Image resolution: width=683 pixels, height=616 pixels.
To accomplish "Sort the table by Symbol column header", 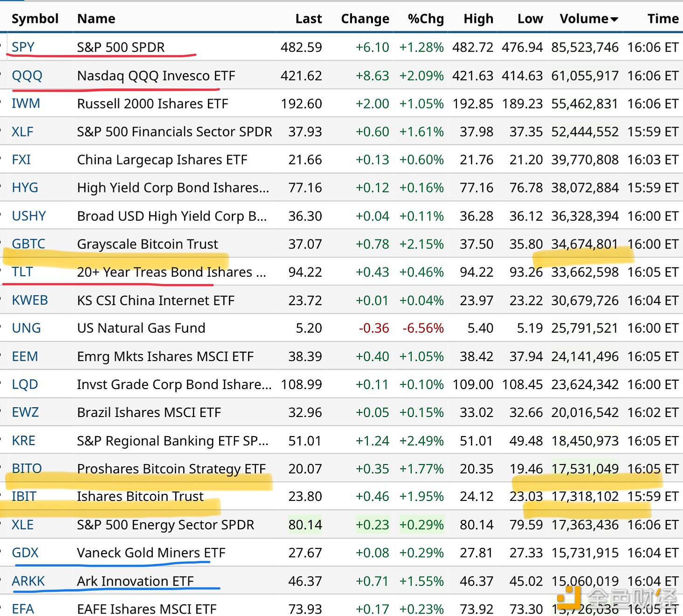I will pyautogui.click(x=35, y=19).
